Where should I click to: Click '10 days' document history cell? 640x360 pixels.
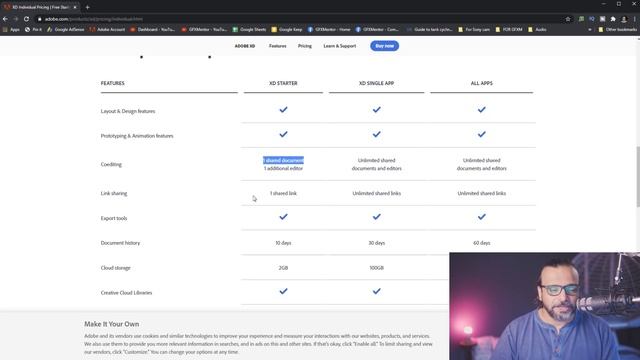click(x=283, y=243)
